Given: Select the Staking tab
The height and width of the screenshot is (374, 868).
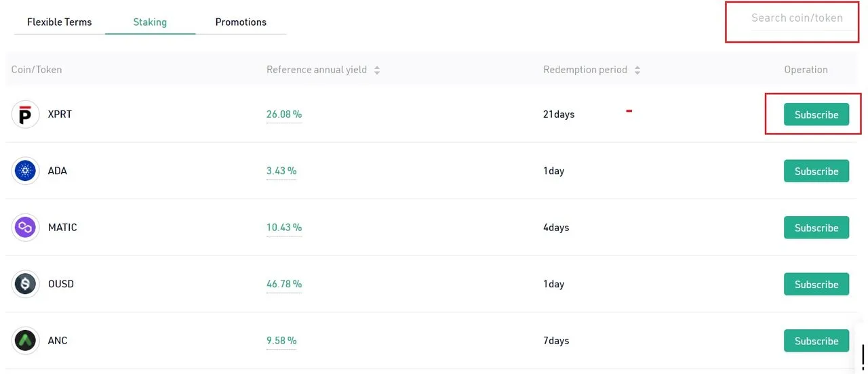Looking at the screenshot, I should (150, 22).
